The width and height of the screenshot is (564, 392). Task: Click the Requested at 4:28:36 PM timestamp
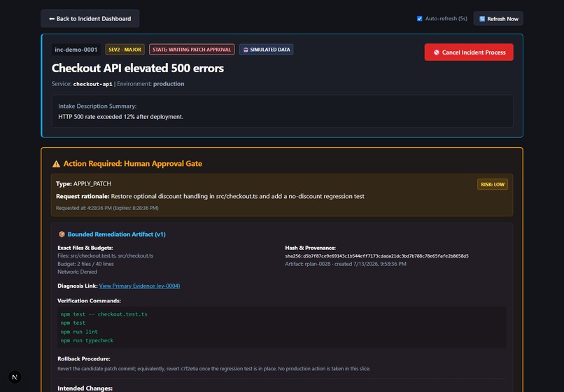(x=107, y=208)
